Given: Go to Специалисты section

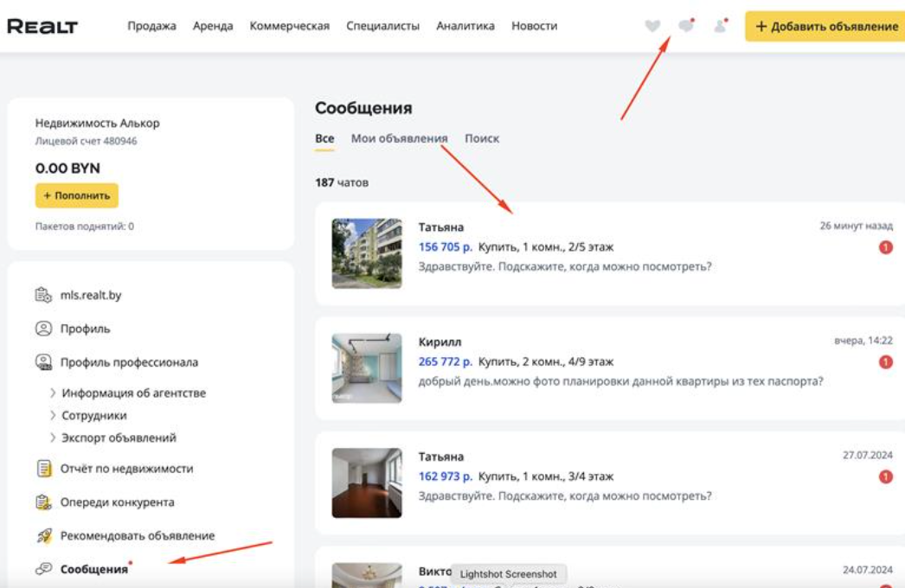Looking at the screenshot, I should tap(382, 26).
